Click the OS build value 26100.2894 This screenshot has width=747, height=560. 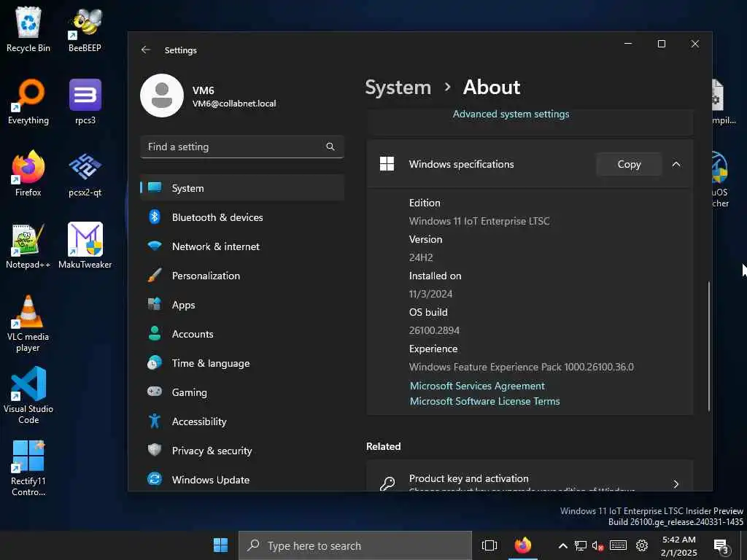[x=434, y=330]
